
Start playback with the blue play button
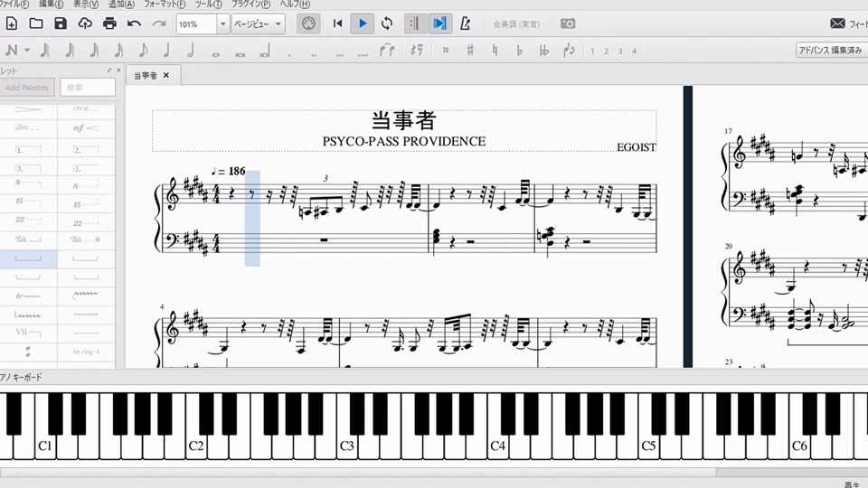[x=363, y=23]
